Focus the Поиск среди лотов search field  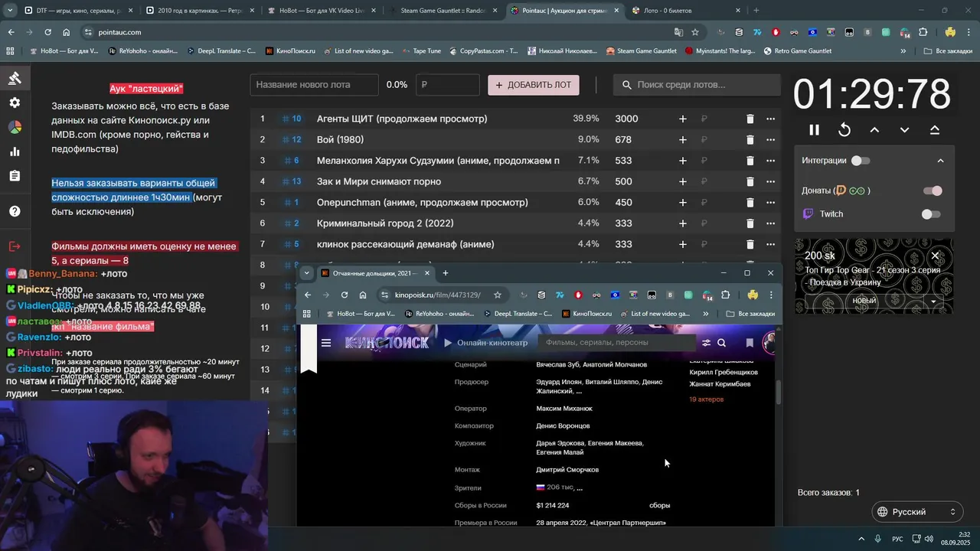click(696, 85)
